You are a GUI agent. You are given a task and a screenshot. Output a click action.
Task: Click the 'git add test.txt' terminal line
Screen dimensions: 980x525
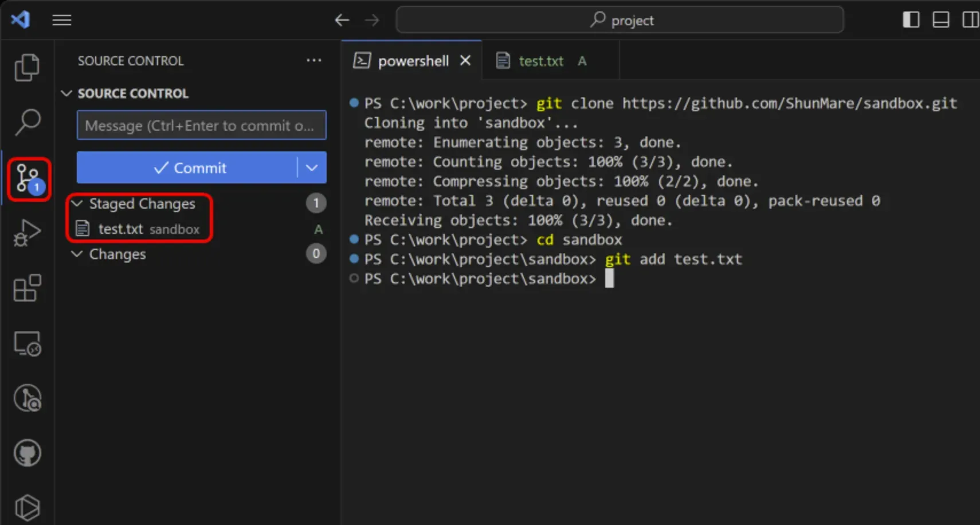pyautogui.click(x=553, y=259)
